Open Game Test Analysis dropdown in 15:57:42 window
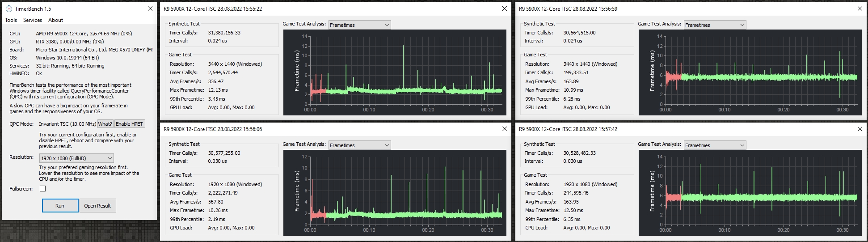The width and height of the screenshot is (868, 242). coord(715,145)
